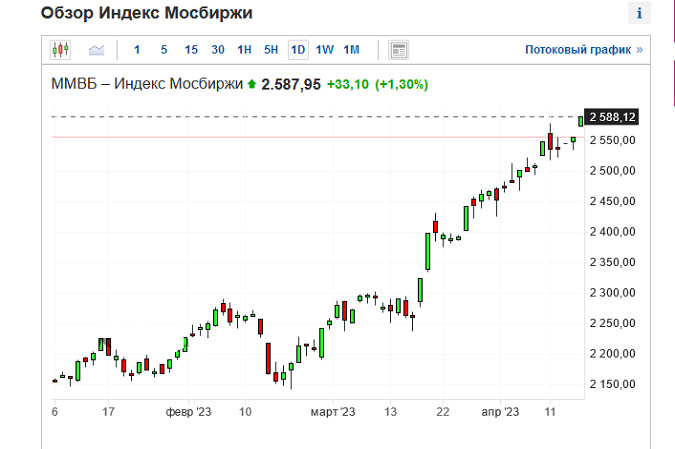Click the Обзор Индекс Мосбиржи heading
The image size is (675, 449).
tap(146, 13)
